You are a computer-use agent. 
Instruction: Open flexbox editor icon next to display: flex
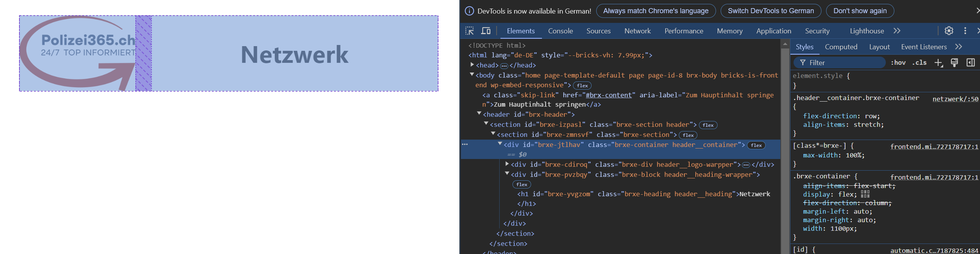point(865,194)
